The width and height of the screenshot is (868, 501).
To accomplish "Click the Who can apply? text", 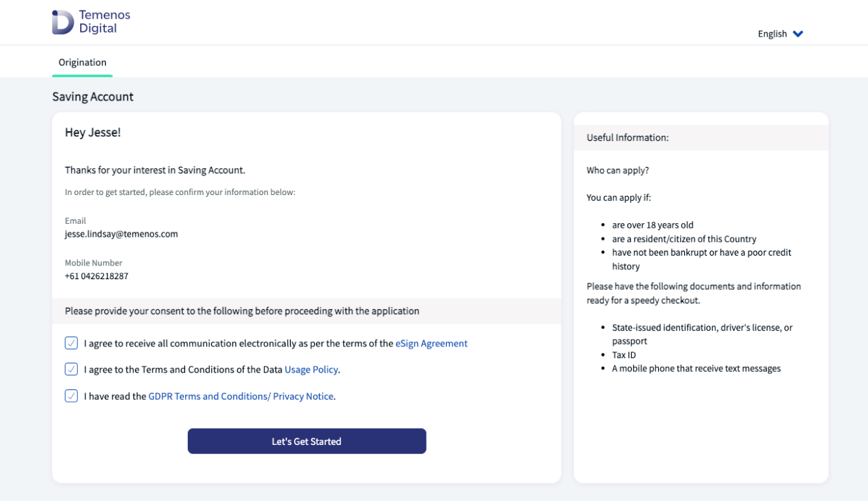I will click(x=618, y=170).
